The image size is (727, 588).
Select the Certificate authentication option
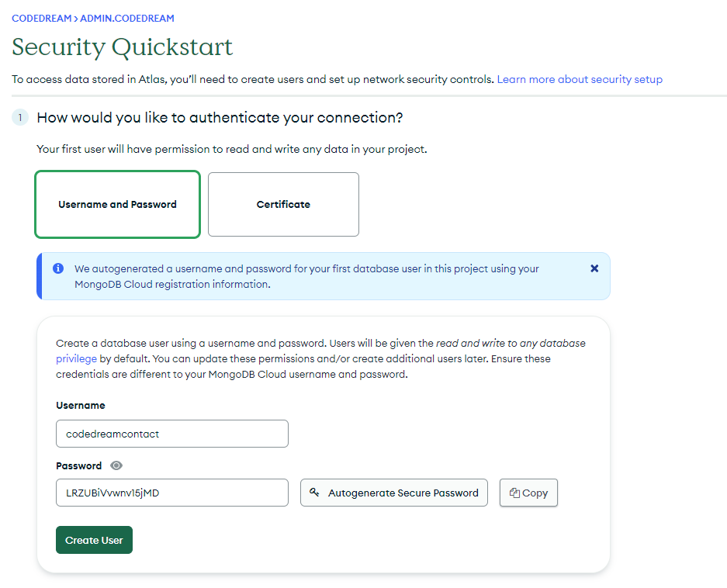pos(283,205)
